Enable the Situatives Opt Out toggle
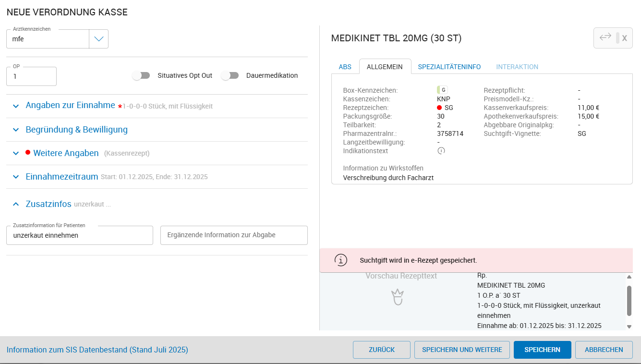The image size is (641, 364). point(141,75)
